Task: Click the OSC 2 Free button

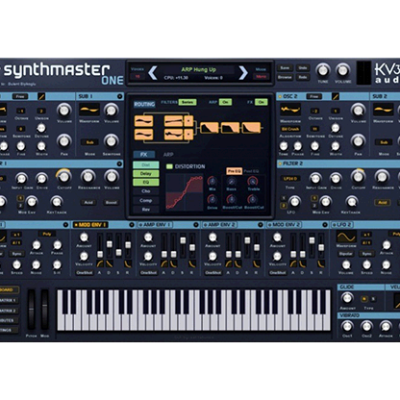Action: click(x=314, y=96)
